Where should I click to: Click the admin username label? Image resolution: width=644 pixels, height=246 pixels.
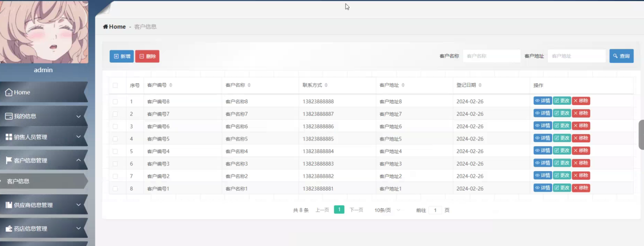click(x=43, y=70)
